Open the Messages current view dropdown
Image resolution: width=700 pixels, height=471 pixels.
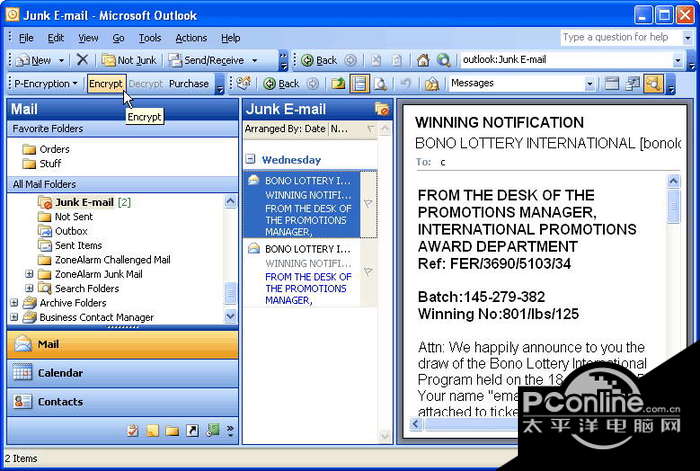click(x=589, y=83)
